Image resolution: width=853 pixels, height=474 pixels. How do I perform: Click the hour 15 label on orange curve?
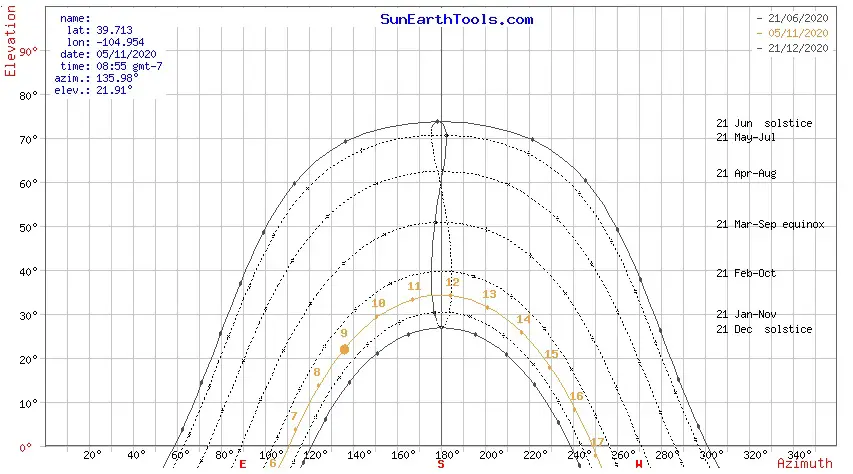[551, 354]
